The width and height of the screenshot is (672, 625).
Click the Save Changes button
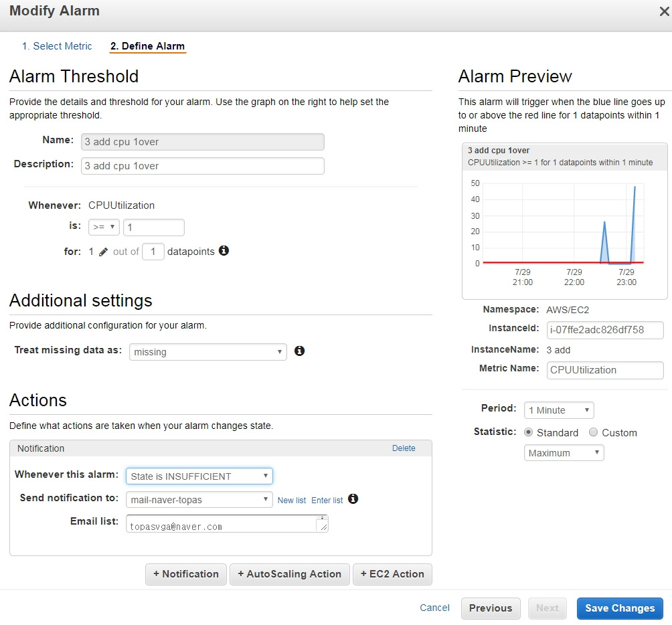pyautogui.click(x=620, y=608)
